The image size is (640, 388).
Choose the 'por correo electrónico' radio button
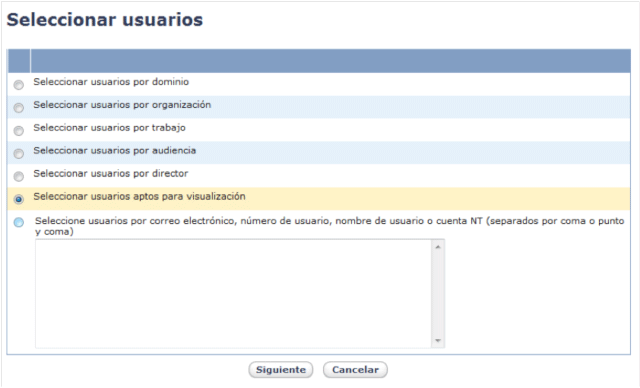(x=19, y=222)
